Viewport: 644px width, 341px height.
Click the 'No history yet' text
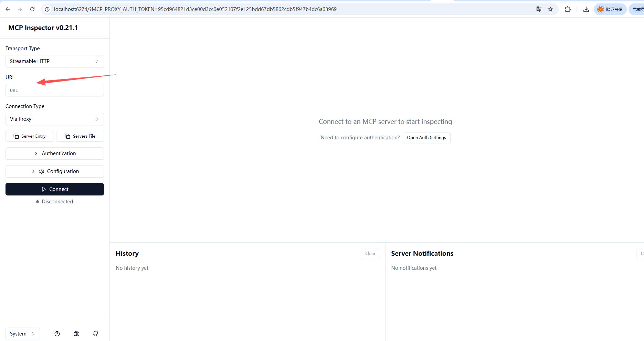pyautogui.click(x=132, y=268)
